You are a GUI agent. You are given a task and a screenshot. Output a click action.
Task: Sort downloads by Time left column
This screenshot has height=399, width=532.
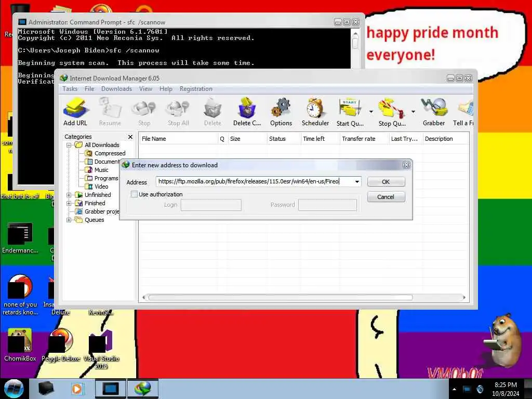pos(320,139)
